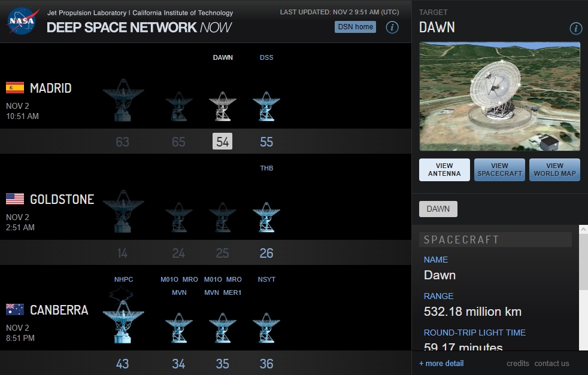Click antenna number 65 in the Madrid row
The image size is (588, 375).
coord(178,142)
